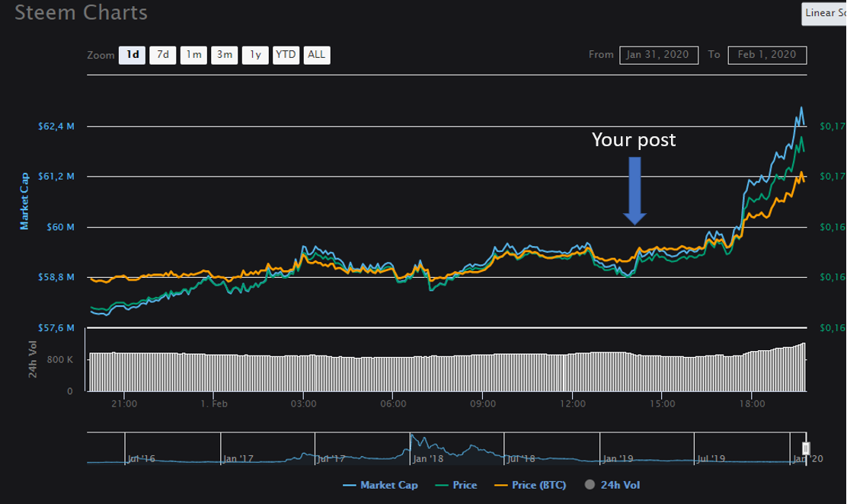The width and height of the screenshot is (847, 504).
Task: Click the $60 M axis label
Action: 60,227
